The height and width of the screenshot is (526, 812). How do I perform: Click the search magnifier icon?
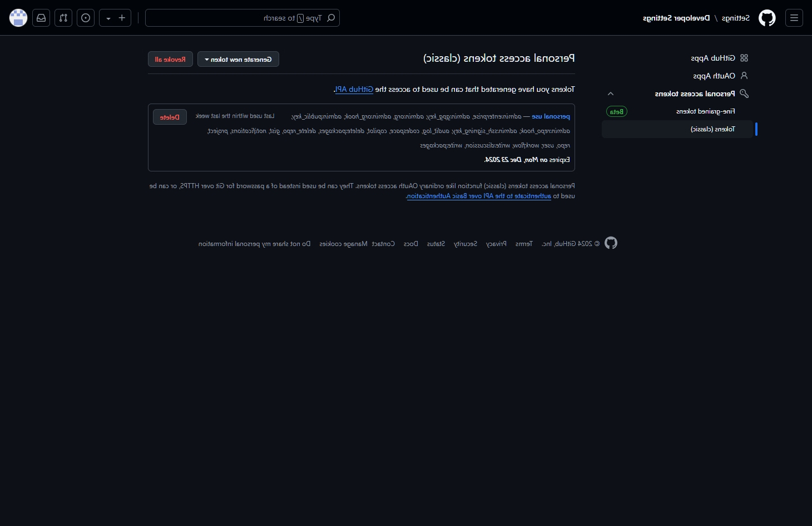point(331,18)
